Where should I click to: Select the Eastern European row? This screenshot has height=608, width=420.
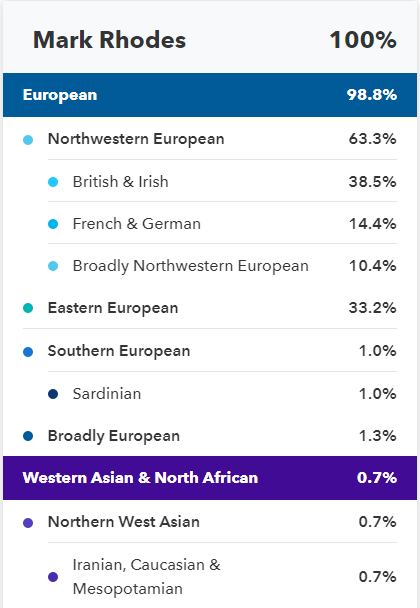point(210,308)
